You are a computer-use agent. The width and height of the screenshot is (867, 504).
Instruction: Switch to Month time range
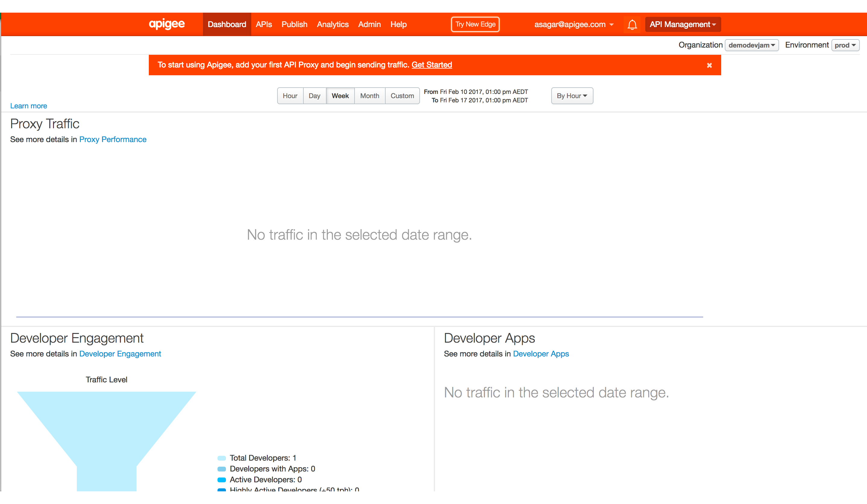(370, 96)
